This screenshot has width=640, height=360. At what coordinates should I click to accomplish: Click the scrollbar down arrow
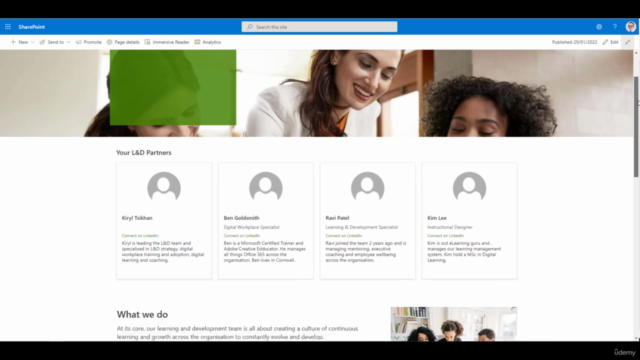(636, 338)
